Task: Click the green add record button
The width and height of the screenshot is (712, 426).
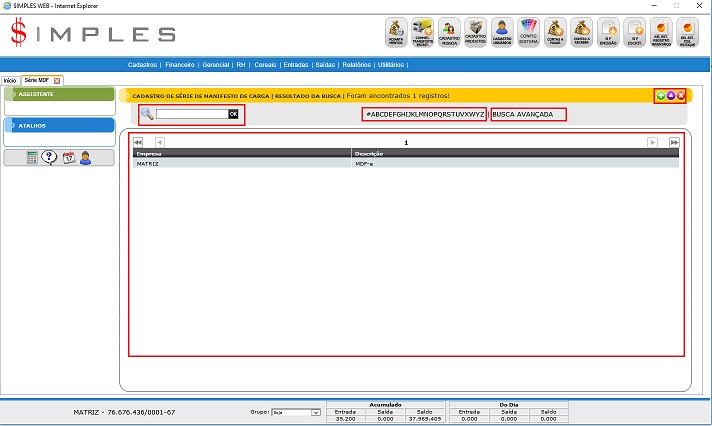Action: tap(660, 95)
